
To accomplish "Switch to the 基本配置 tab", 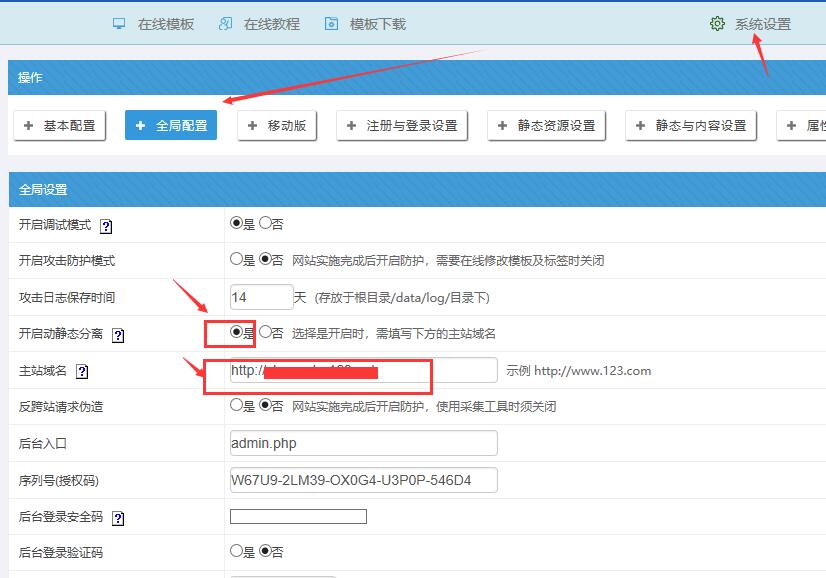I will 59,126.
